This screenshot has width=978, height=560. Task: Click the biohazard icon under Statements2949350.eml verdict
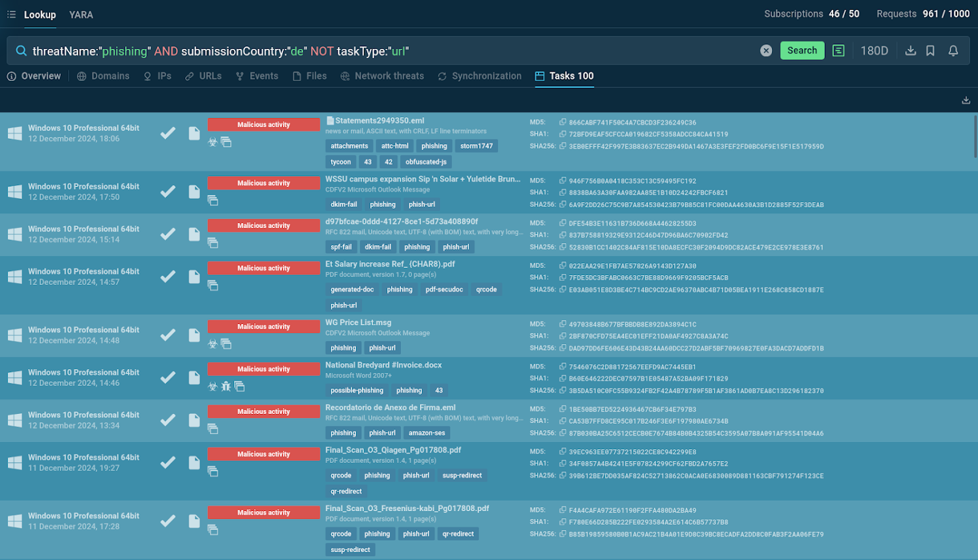[213, 141]
